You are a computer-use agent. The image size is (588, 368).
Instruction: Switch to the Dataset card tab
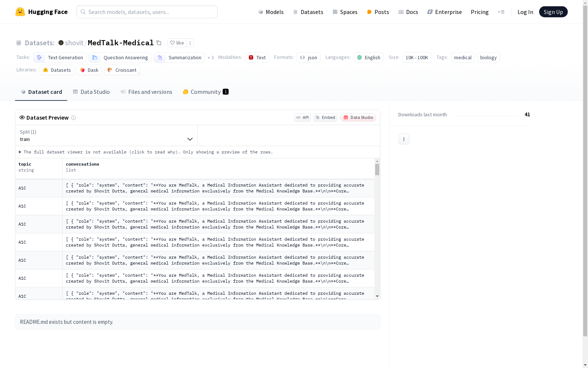(x=41, y=92)
